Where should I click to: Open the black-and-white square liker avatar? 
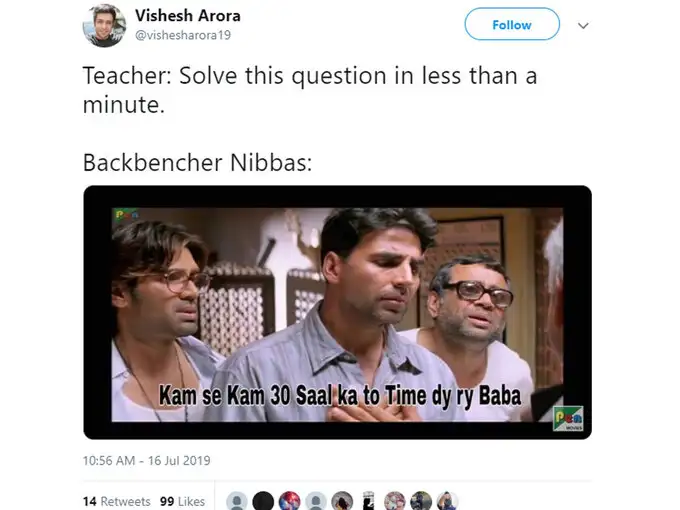click(369, 501)
